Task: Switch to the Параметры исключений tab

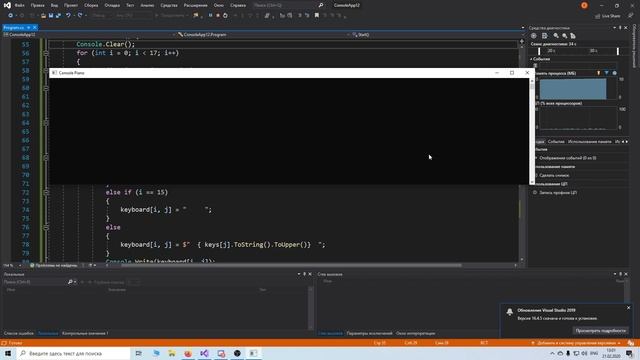Action: (369, 333)
